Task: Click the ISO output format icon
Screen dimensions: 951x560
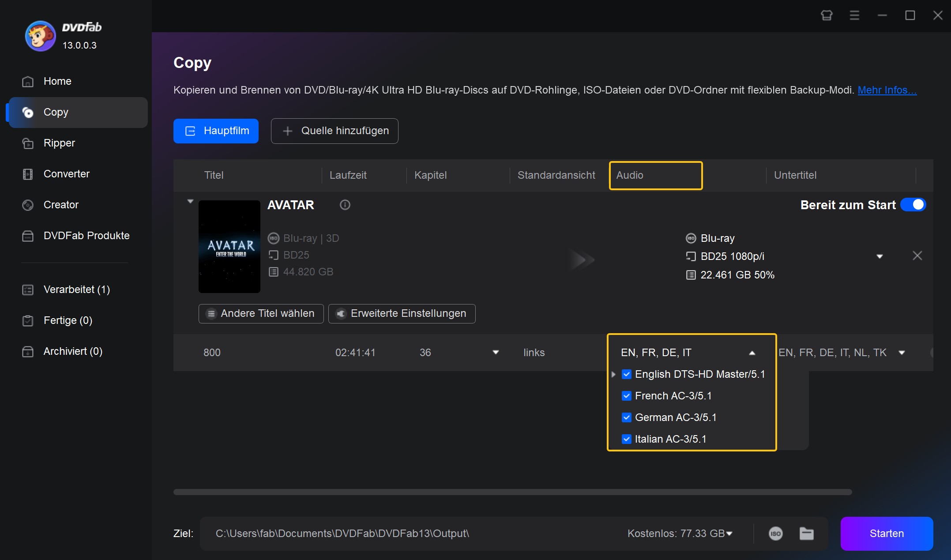Action: pyautogui.click(x=775, y=534)
